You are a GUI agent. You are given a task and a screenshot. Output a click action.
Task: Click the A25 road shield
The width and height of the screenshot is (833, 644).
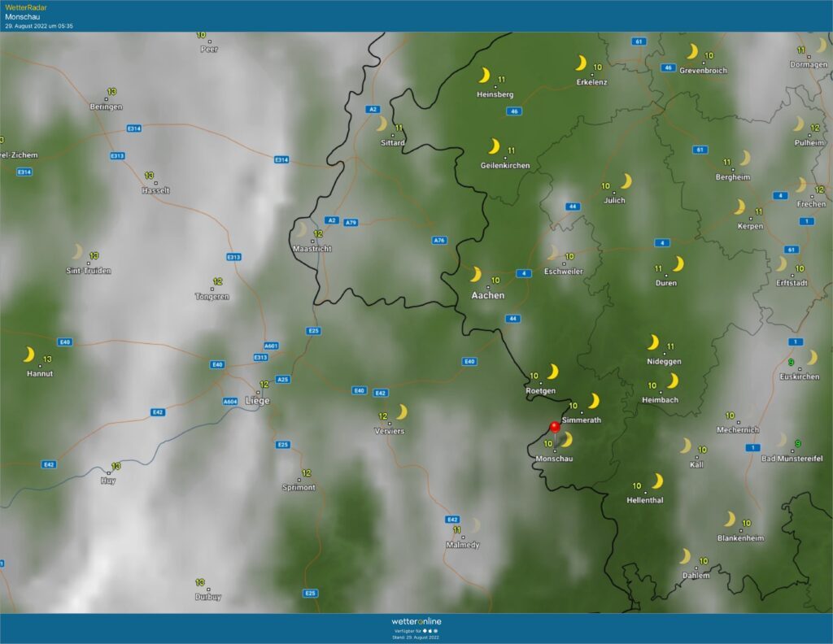coord(282,379)
